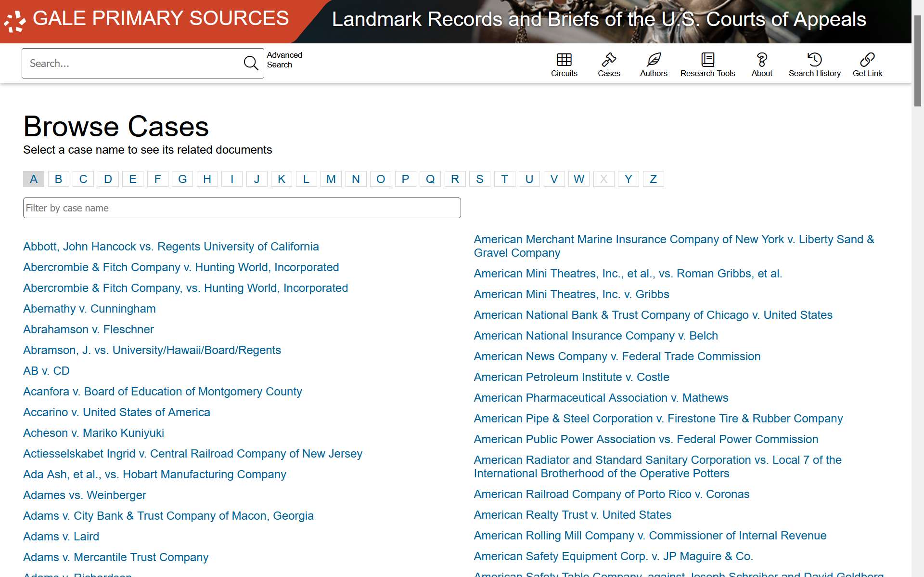Open Accarino v. United States of America

coord(116,412)
